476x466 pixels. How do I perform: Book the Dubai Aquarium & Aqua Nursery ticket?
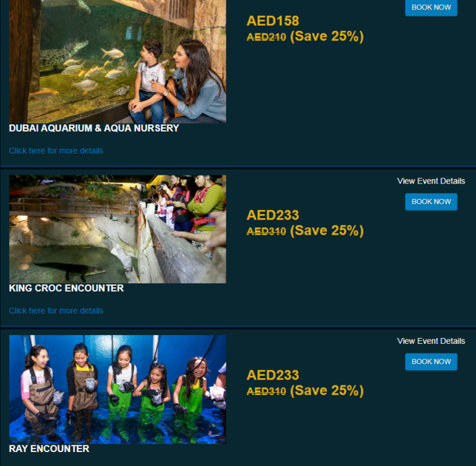[431, 7]
